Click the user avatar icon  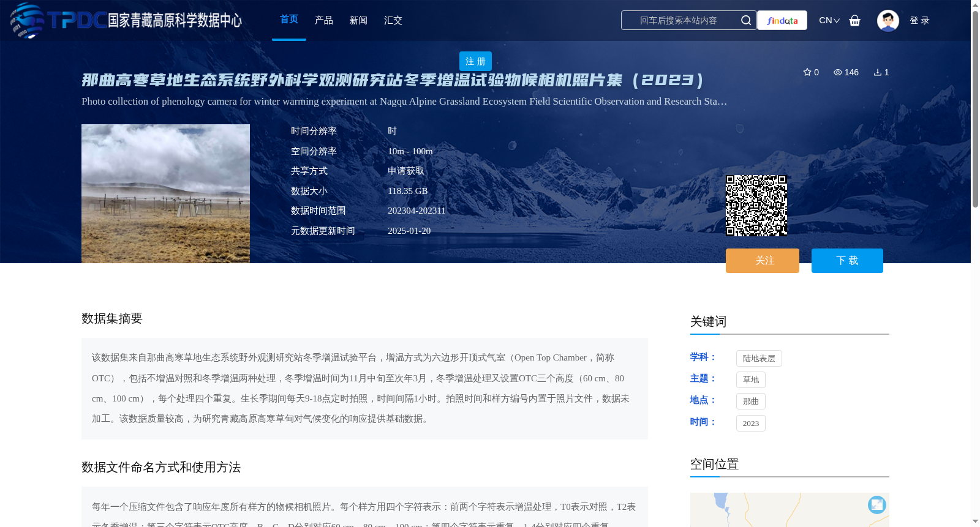tap(888, 20)
